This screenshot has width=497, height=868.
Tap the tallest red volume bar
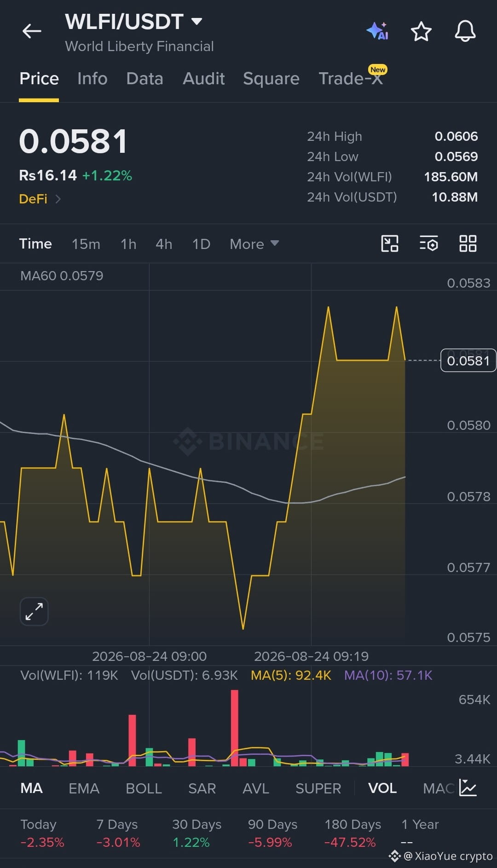[235, 728]
